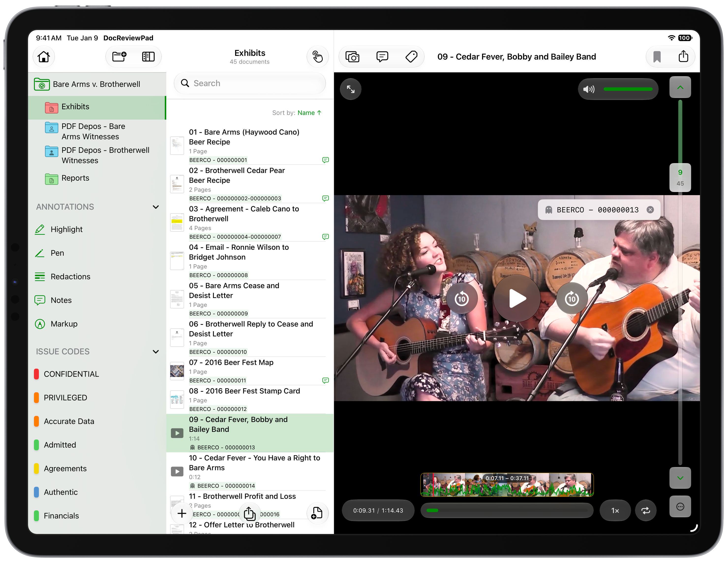Tap the multi-select hand icon
Image resolution: width=728 pixels, height=564 pixels.
tap(317, 57)
